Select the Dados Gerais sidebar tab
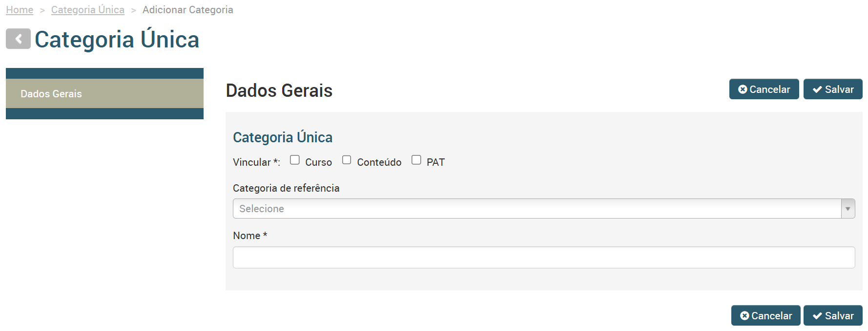The width and height of the screenshot is (868, 331). click(104, 93)
